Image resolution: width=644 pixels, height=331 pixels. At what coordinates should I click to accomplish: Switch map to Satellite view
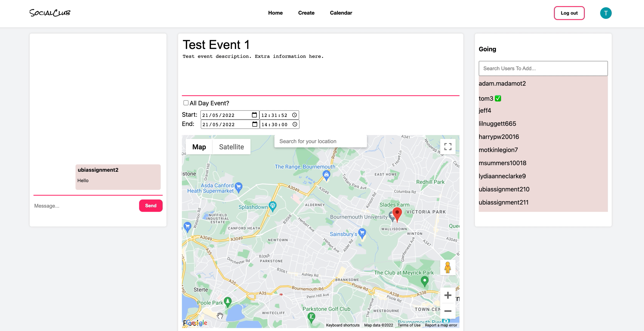[231, 147]
